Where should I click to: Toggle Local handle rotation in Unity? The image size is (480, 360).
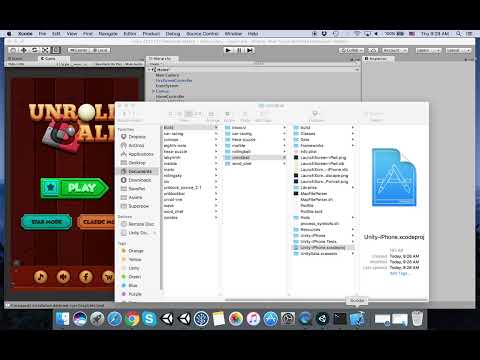pos(100,50)
